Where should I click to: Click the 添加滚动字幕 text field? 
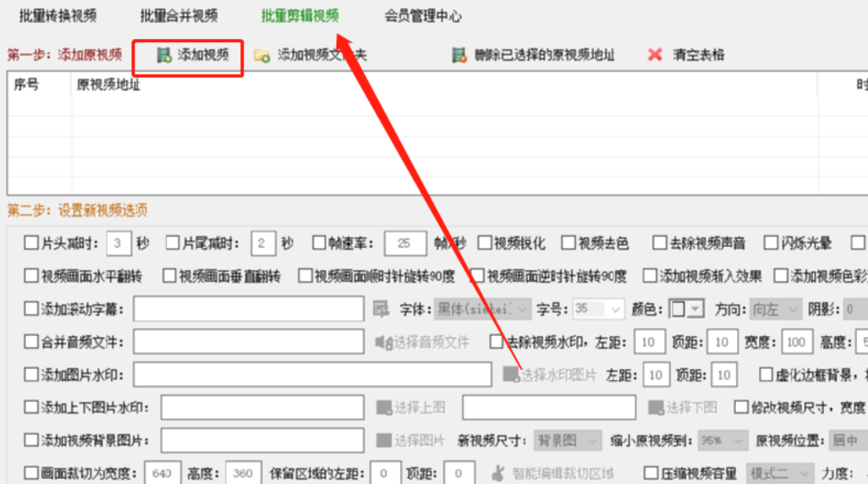coord(249,309)
